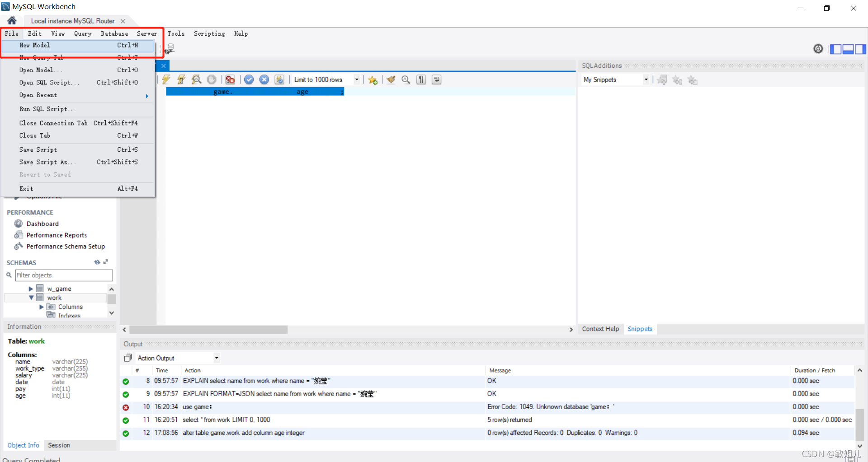Switch to the Snippets tab
Viewport: 868px width, 462px height.
click(x=640, y=329)
